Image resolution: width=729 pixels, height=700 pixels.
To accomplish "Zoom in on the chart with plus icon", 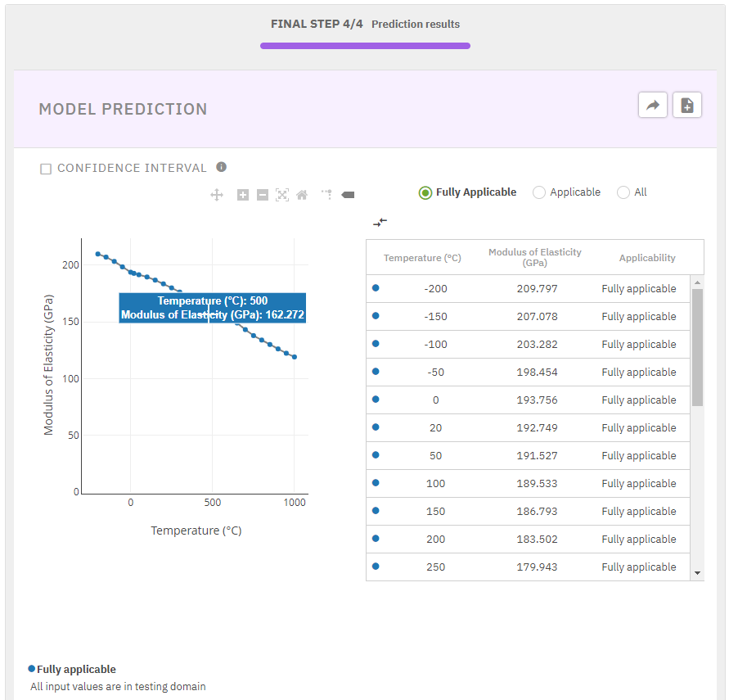I will pos(243,195).
